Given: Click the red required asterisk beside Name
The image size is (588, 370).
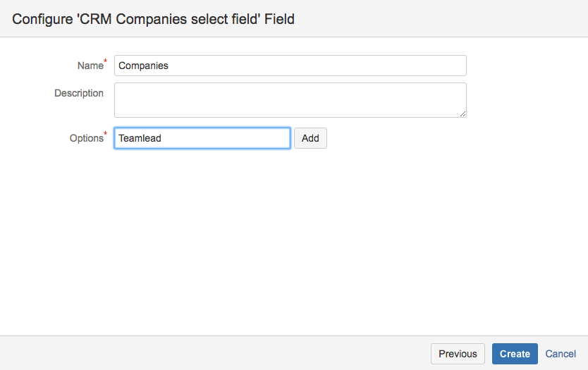Looking at the screenshot, I should click(x=106, y=62).
